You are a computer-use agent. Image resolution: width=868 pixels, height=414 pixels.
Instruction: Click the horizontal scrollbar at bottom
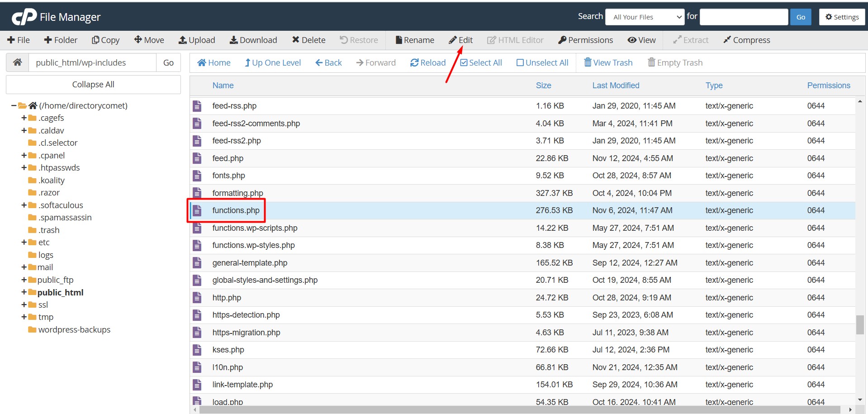tap(520, 409)
